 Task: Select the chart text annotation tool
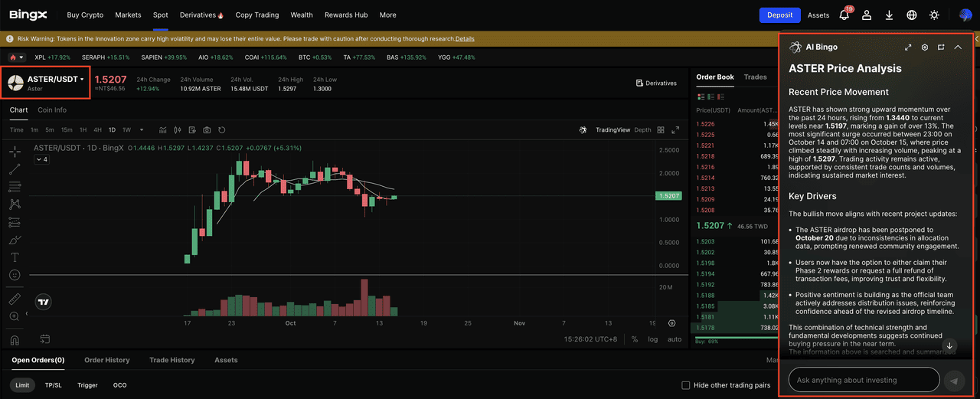pos(15,257)
